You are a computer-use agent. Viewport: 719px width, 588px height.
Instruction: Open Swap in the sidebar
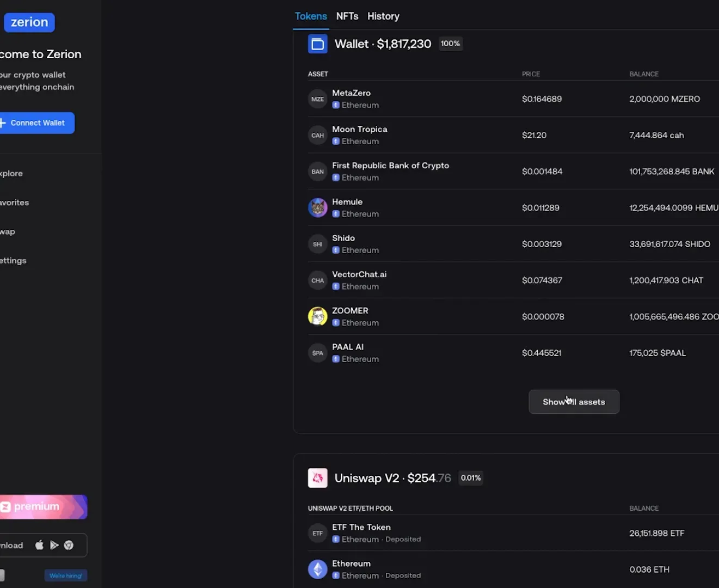click(x=8, y=232)
